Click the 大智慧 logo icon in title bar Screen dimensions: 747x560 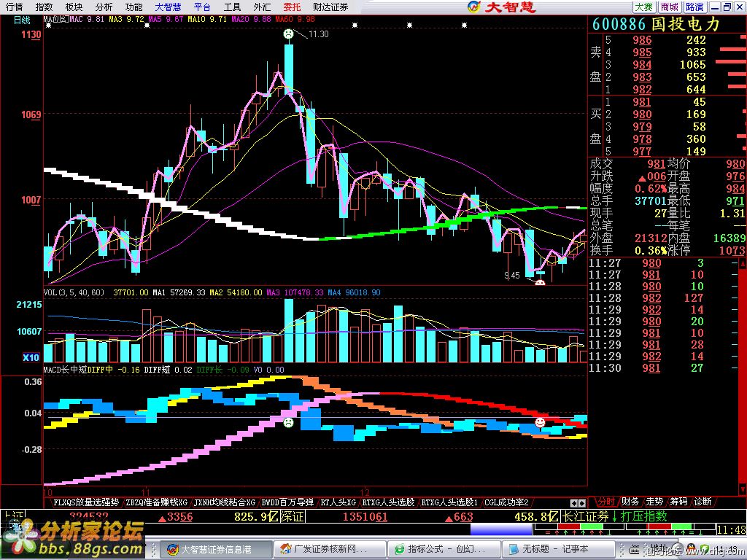[473, 7]
